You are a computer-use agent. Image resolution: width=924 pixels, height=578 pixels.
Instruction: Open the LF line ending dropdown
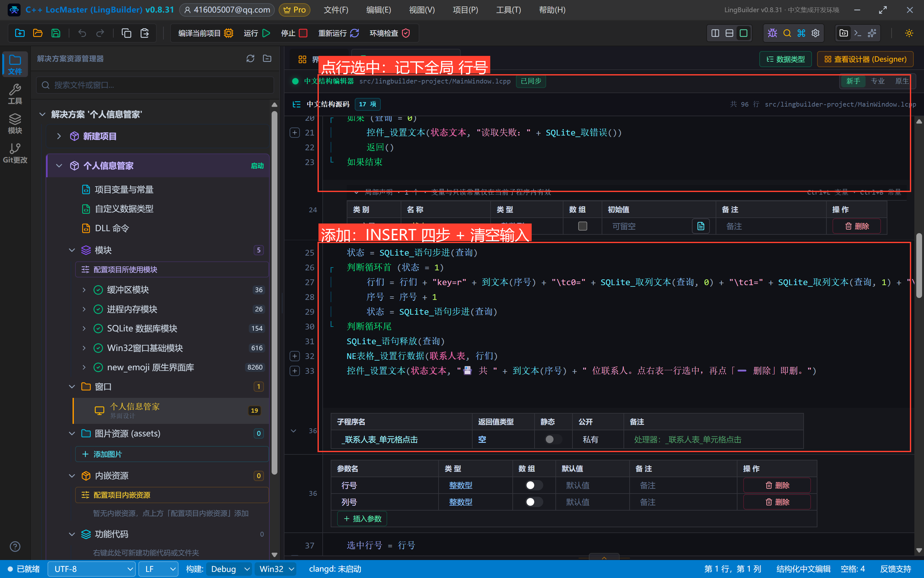[158, 569]
